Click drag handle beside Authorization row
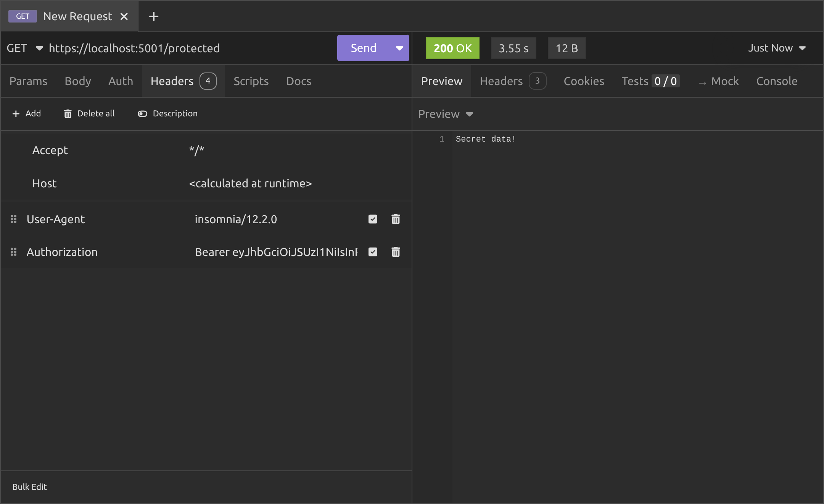Screen dimensions: 824x504 pyautogui.click(x=14, y=252)
